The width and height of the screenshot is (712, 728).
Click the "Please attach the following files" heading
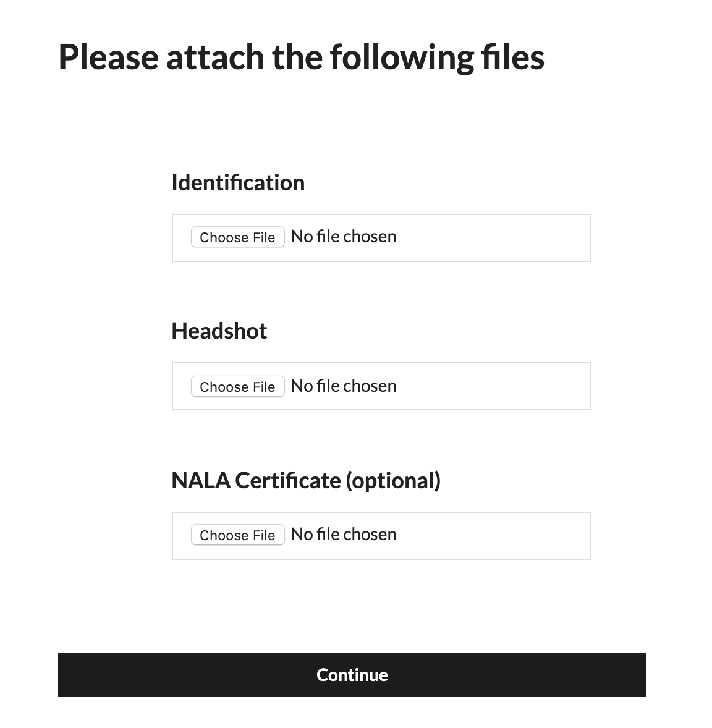click(301, 57)
